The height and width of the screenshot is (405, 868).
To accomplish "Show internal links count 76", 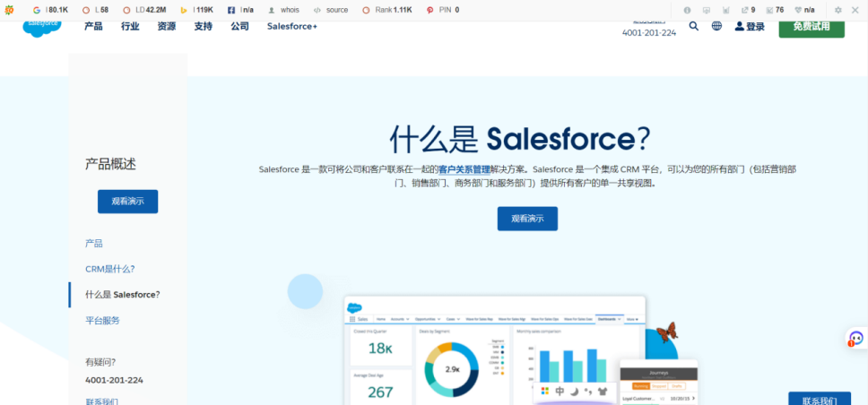I will 775,10.
